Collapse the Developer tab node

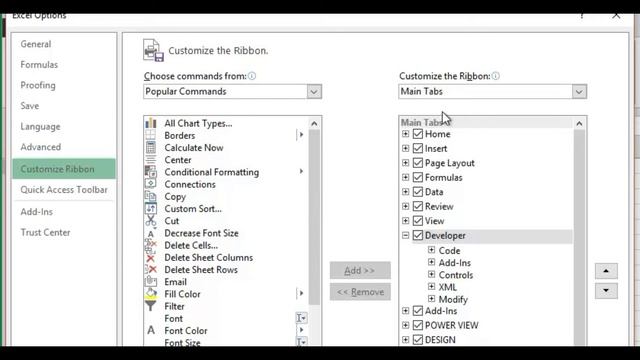point(405,236)
